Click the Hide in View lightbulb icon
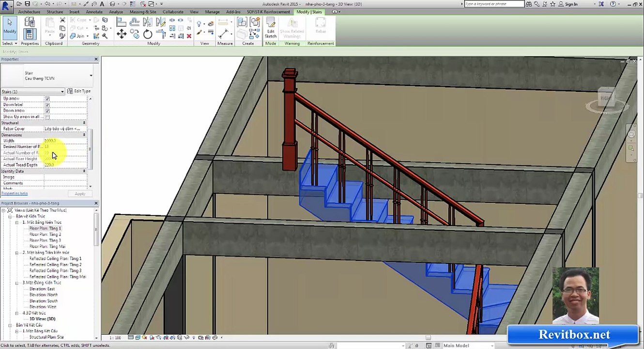This screenshot has width=644, height=349. (199, 23)
